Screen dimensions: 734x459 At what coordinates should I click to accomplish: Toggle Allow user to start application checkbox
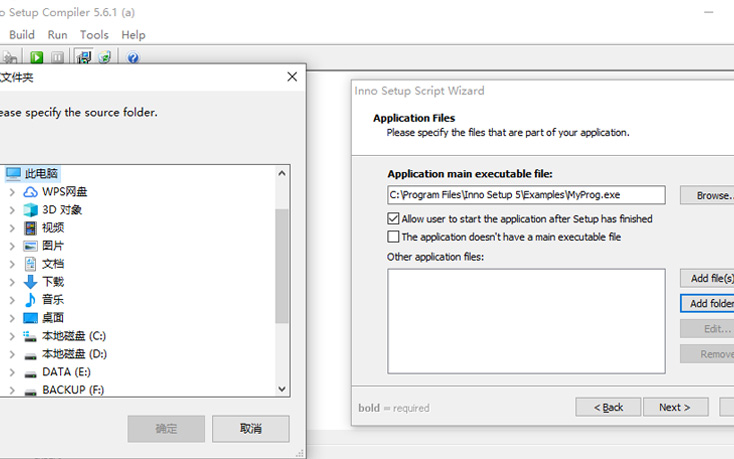coord(393,219)
